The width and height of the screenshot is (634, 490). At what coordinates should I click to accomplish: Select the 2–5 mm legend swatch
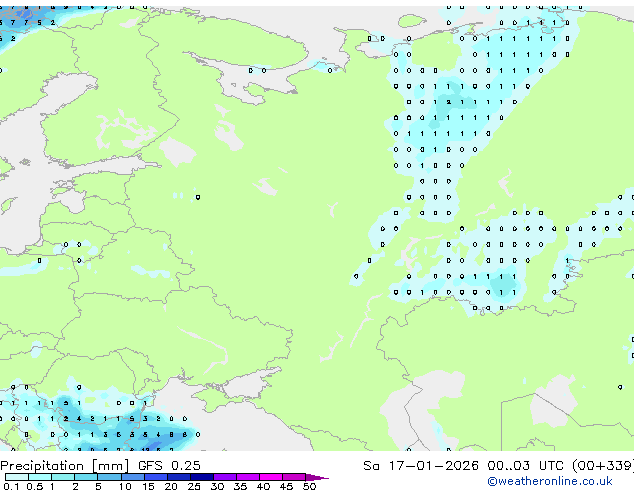pos(86,477)
